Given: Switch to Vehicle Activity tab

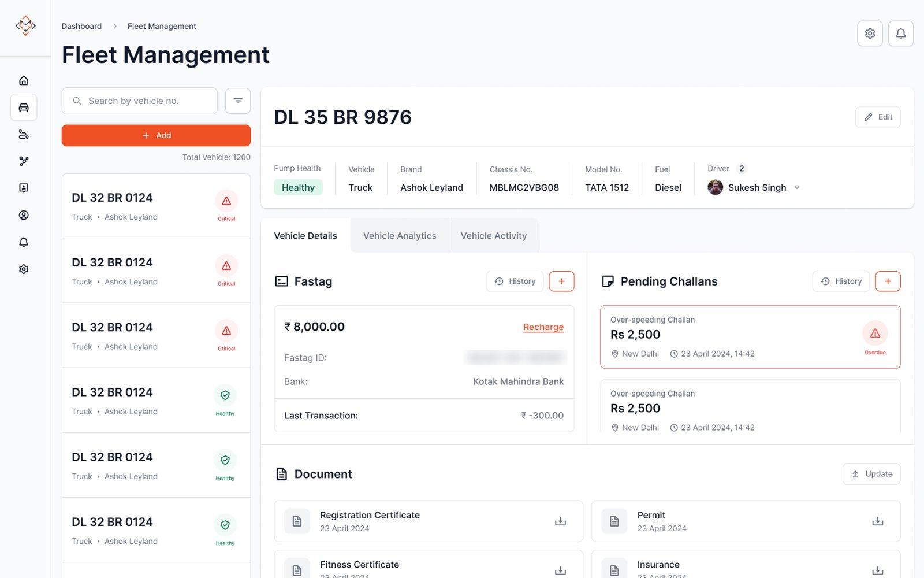Looking at the screenshot, I should pyautogui.click(x=494, y=236).
